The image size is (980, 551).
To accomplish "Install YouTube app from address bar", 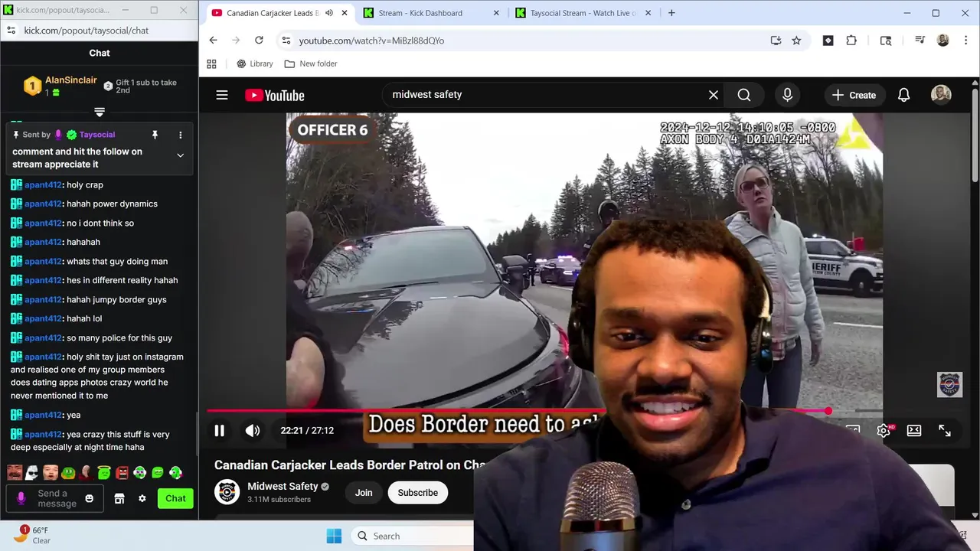I will pyautogui.click(x=776, y=41).
